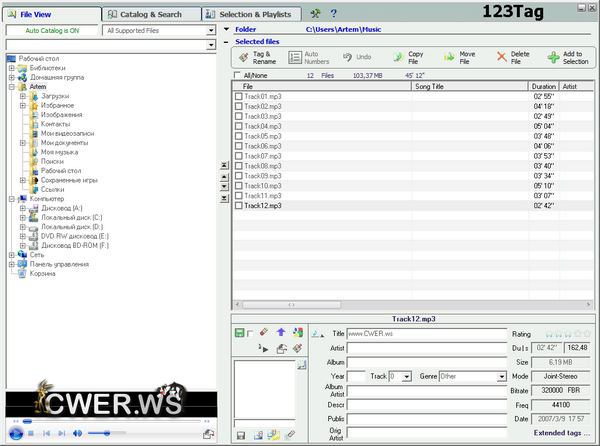Open the Track number dropdown
This screenshot has height=446, width=600.
click(406, 377)
